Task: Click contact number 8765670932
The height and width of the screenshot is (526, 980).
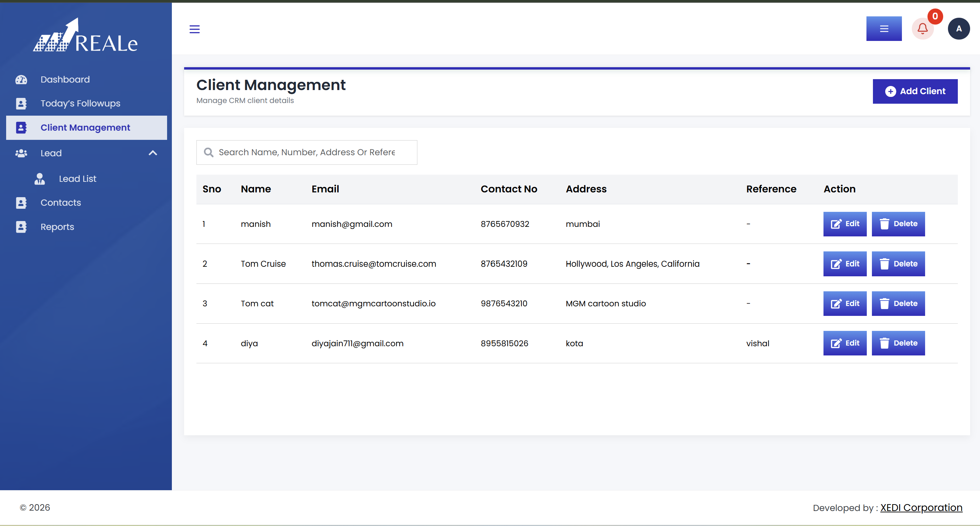Action: (505, 224)
